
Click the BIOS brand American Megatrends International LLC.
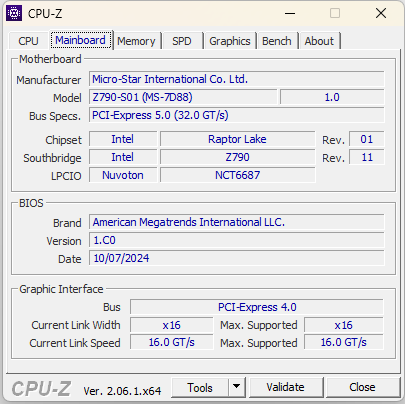(x=237, y=222)
